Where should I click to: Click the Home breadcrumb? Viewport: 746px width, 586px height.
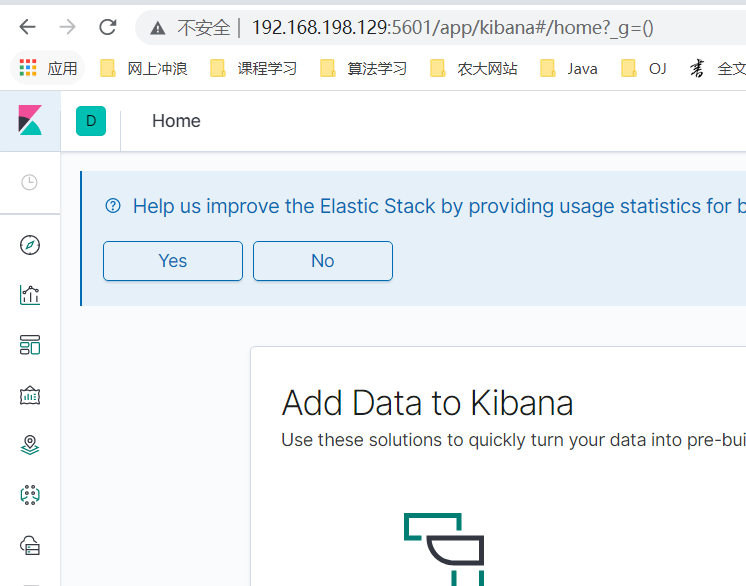176,121
